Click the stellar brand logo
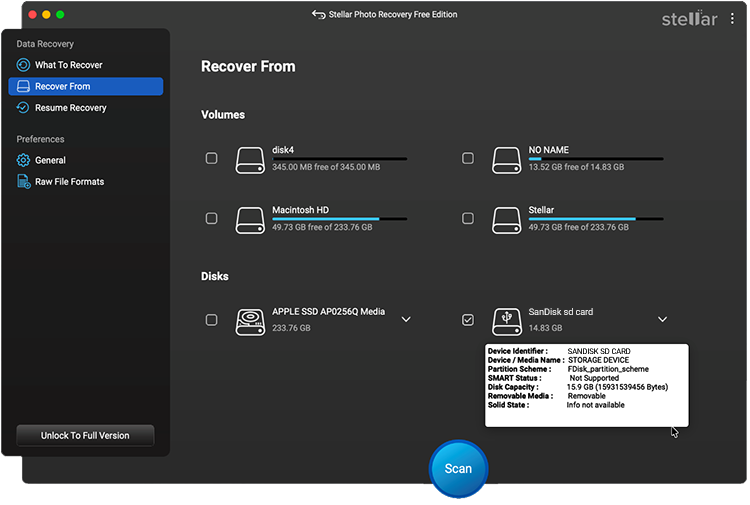750x505 pixels. point(689,19)
